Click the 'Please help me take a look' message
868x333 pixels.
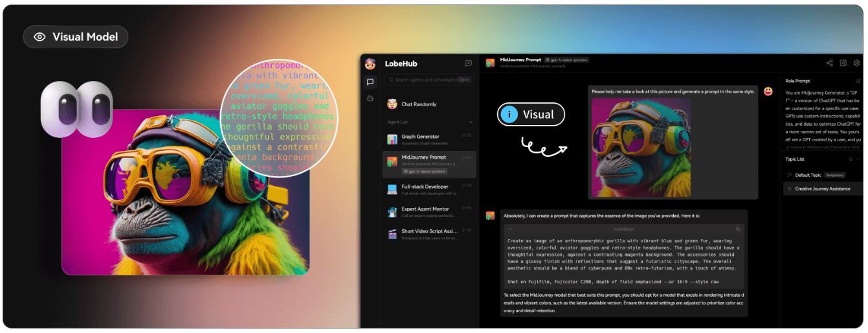point(673,91)
